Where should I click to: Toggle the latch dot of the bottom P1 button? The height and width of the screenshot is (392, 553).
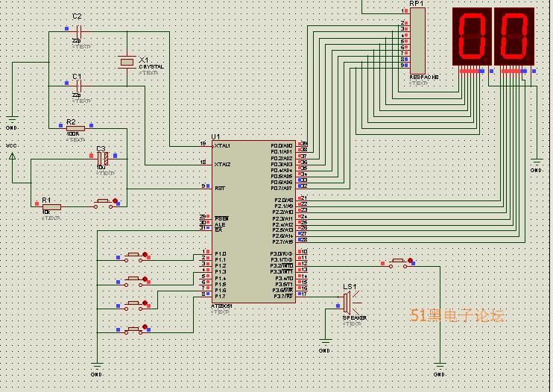[x=145, y=326]
